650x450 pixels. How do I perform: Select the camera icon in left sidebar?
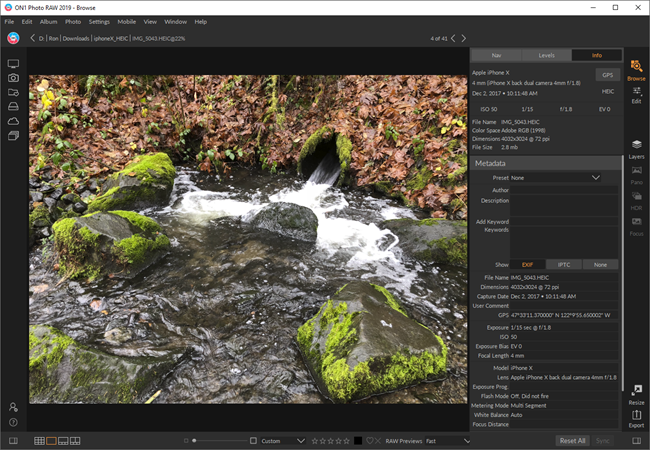point(13,78)
